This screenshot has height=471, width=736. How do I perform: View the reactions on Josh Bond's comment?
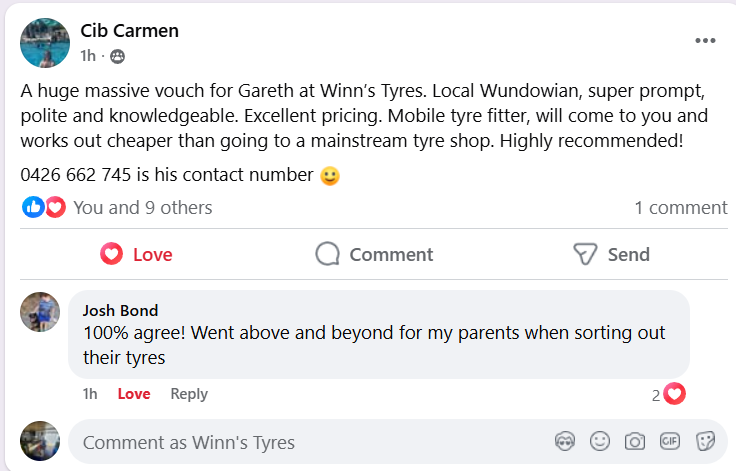(x=669, y=394)
